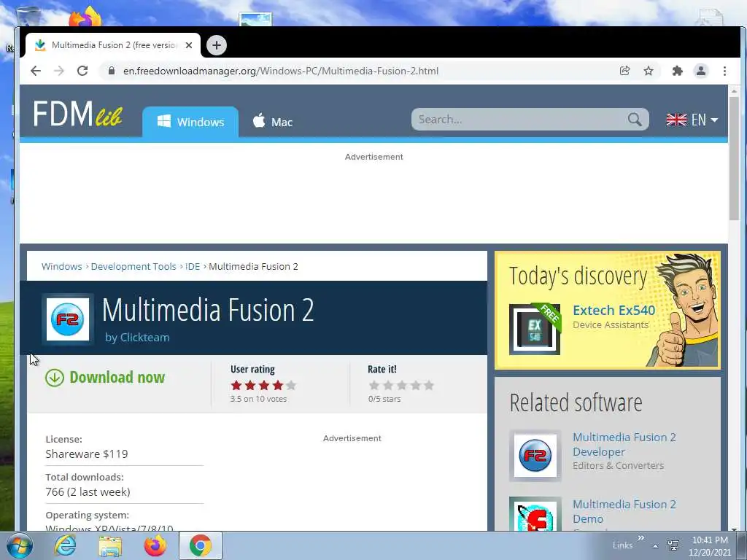Image resolution: width=747 pixels, height=560 pixels.
Task: Show hidden system tray icons
Action: click(x=656, y=546)
